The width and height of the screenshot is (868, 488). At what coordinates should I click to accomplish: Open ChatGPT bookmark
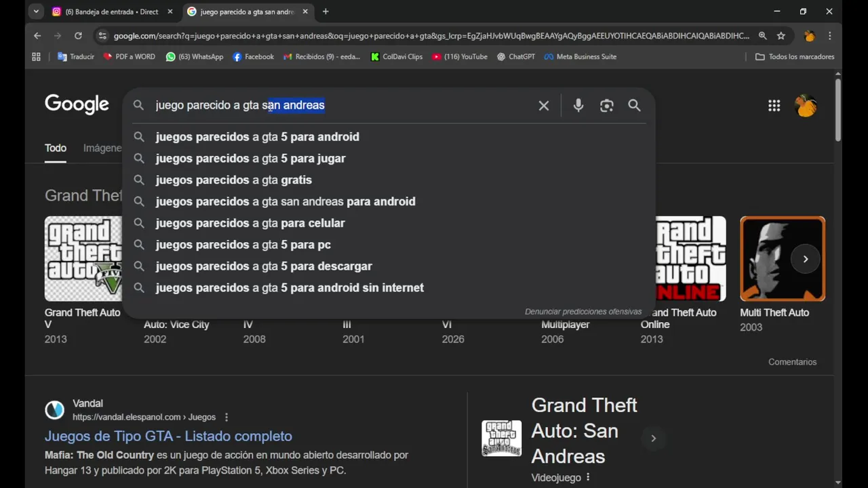[516, 57]
